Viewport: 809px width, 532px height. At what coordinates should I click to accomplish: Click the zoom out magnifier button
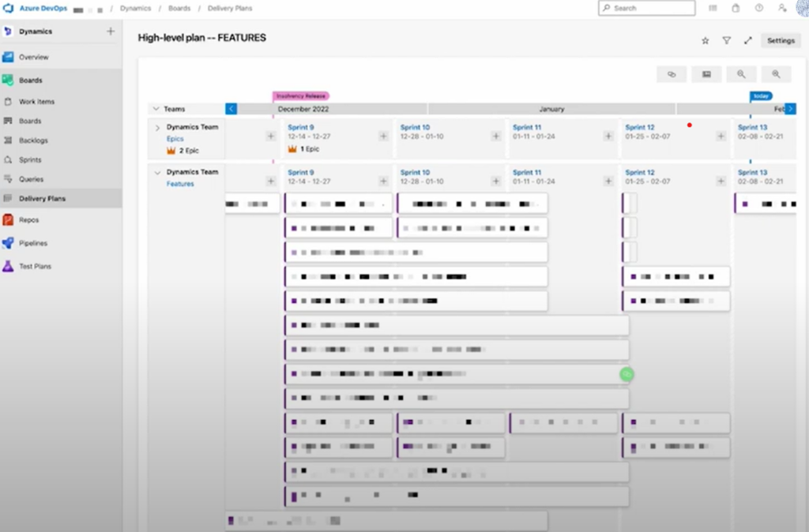click(741, 74)
